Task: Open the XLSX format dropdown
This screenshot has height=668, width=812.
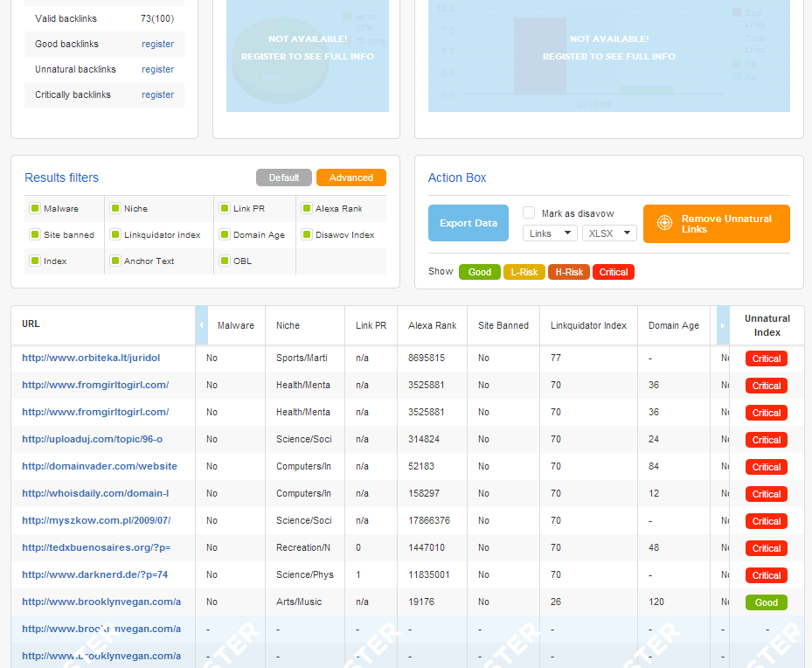Action: tap(608, 233)
